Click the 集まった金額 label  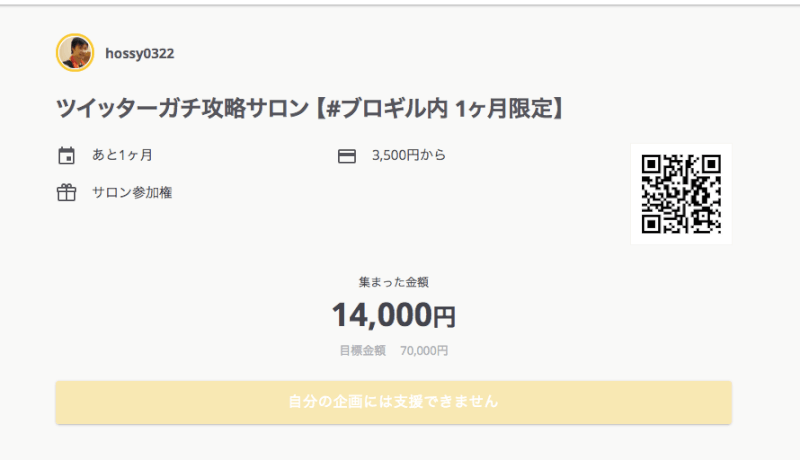(x=393, y=282)
